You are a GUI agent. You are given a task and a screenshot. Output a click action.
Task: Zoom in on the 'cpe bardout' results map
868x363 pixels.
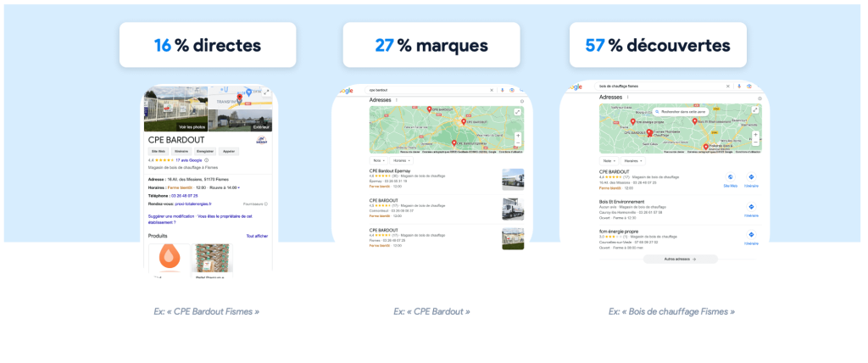click(x=518, y=135)
